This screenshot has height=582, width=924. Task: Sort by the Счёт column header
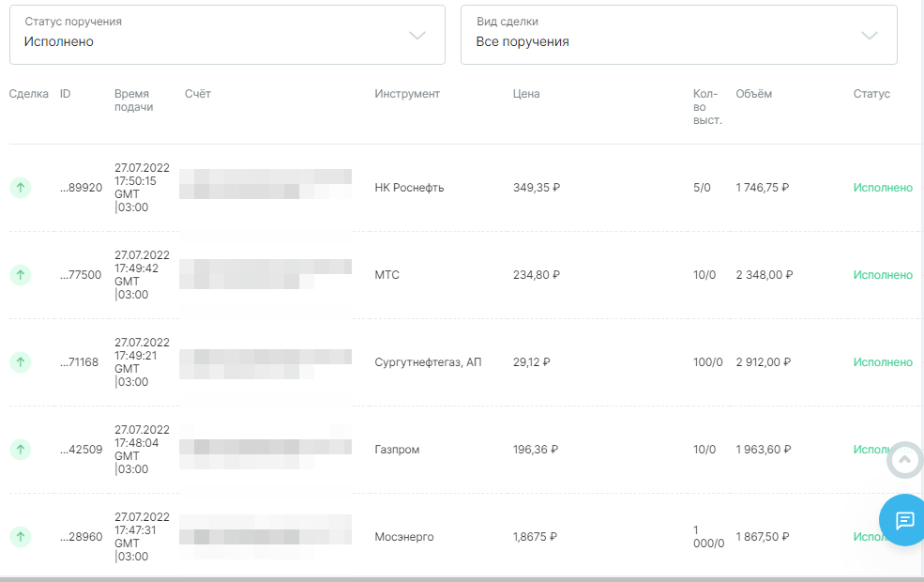[x=197, y=94]
